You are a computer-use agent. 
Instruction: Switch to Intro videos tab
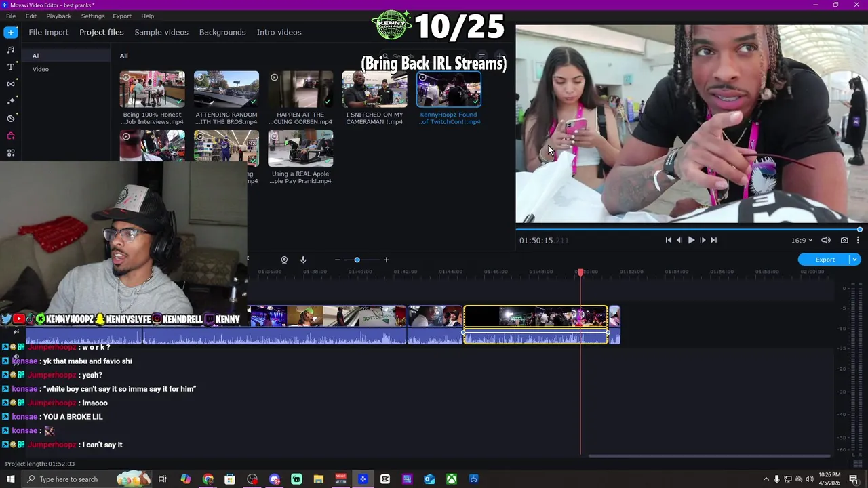(279, 32)
